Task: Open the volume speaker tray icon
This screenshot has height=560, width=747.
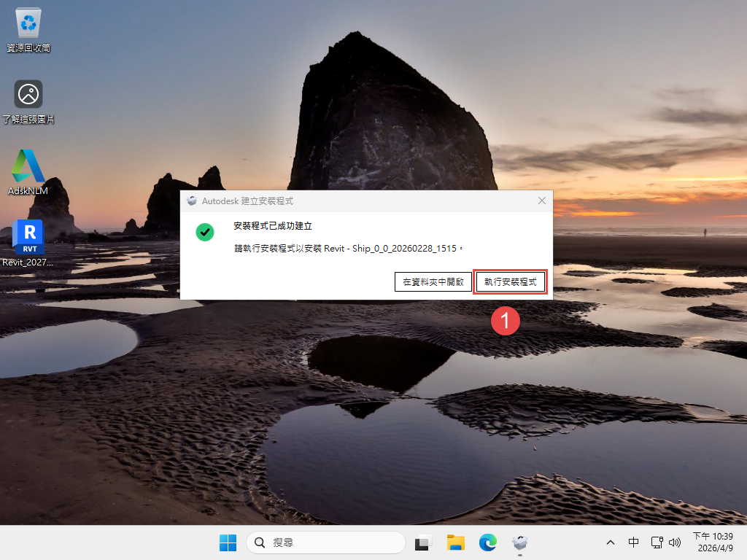Action: [675, 542]
